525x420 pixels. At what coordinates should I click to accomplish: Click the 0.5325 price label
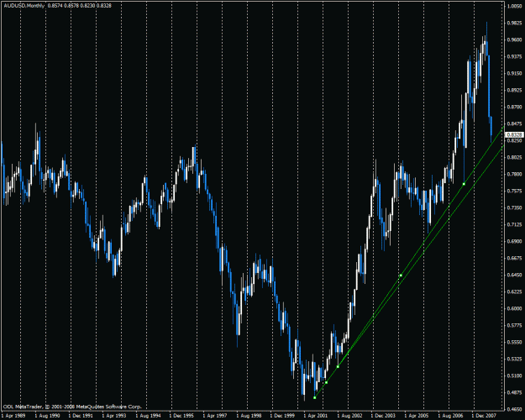(515, 359)
